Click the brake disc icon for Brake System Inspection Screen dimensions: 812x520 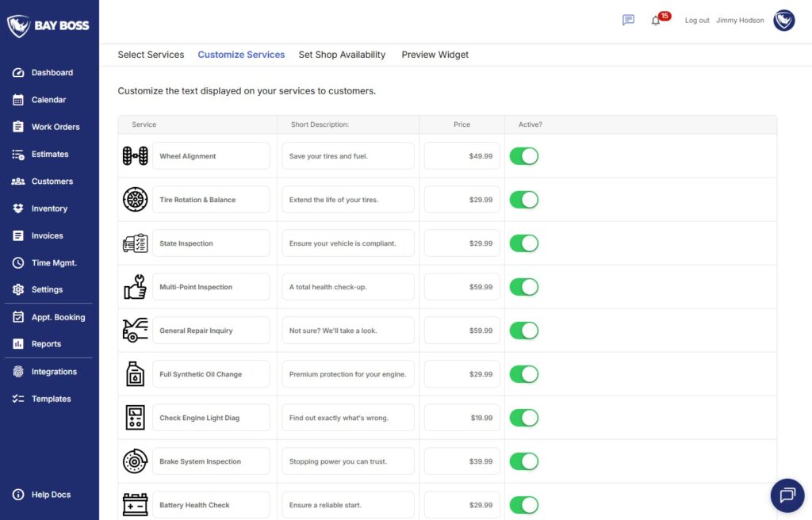(x=135, y=461)
